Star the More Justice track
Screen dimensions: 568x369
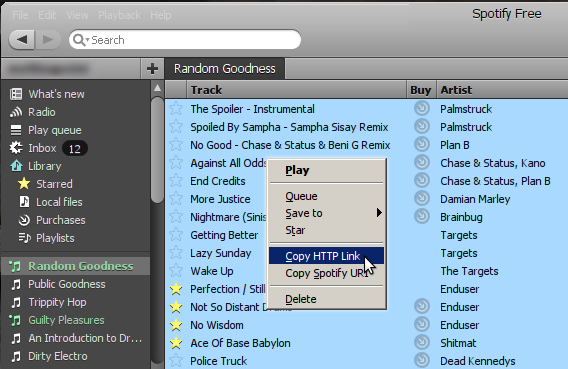point(176,199)
